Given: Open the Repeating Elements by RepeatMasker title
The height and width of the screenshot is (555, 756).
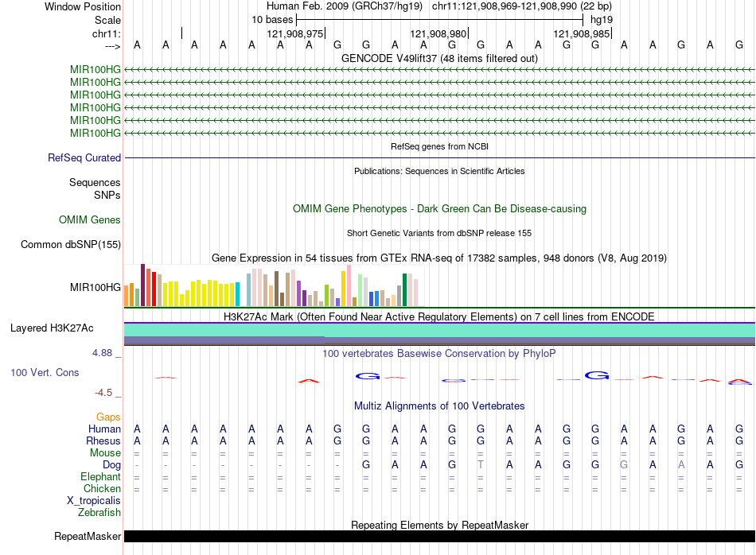Looking at the screenshot, I should point(439,525).
